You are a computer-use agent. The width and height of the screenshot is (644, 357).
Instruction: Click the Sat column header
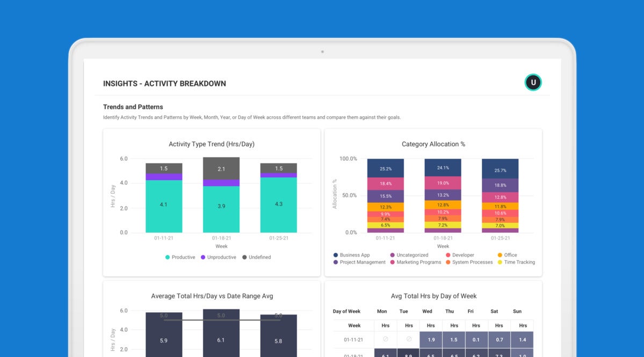[x=494, y=311]
